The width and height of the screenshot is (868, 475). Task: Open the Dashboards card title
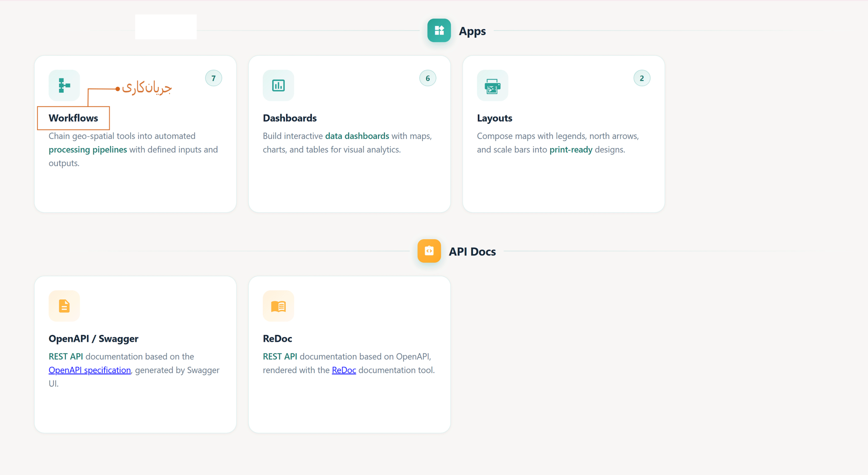pos(290,118)
